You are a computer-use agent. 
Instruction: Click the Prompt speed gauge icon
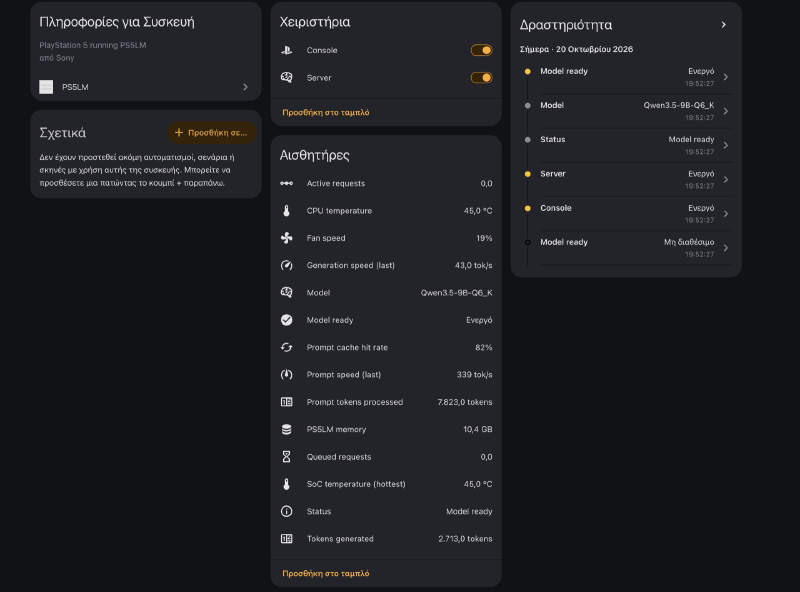click(287, 375)
